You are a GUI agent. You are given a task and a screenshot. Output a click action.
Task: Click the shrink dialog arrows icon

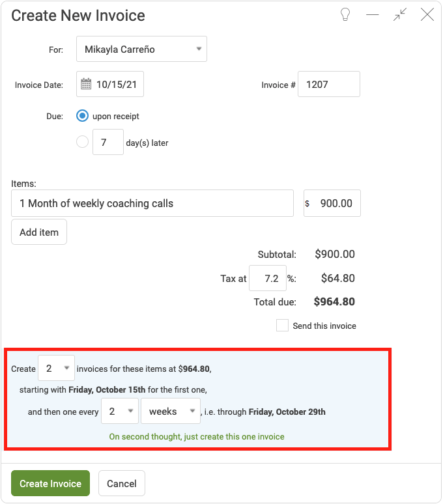click(400, 14)
